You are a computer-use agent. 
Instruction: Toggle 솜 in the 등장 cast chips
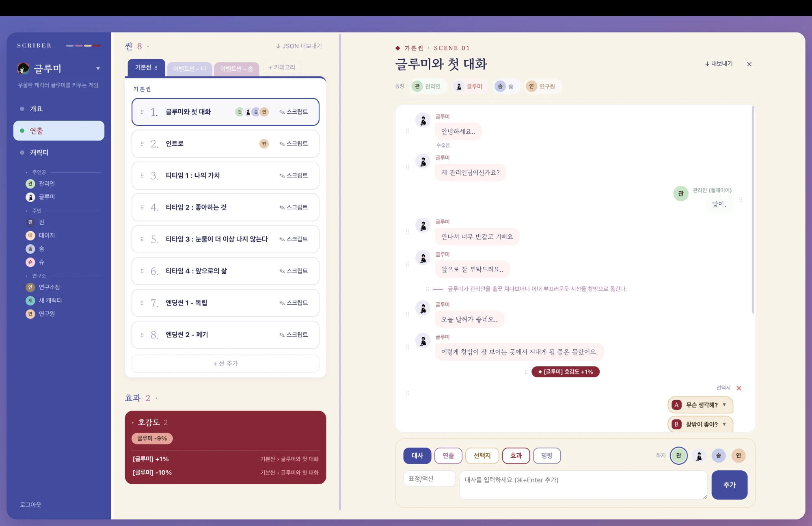click(x=506, y=87)
